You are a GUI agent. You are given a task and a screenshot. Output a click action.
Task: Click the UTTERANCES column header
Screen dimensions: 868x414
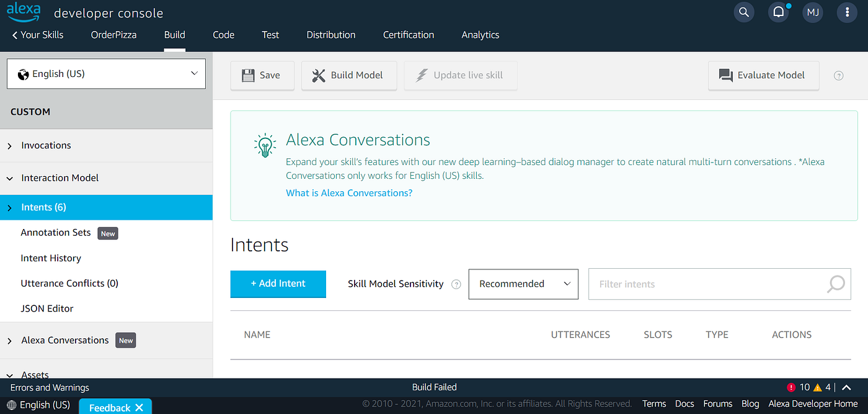(580, 335)
